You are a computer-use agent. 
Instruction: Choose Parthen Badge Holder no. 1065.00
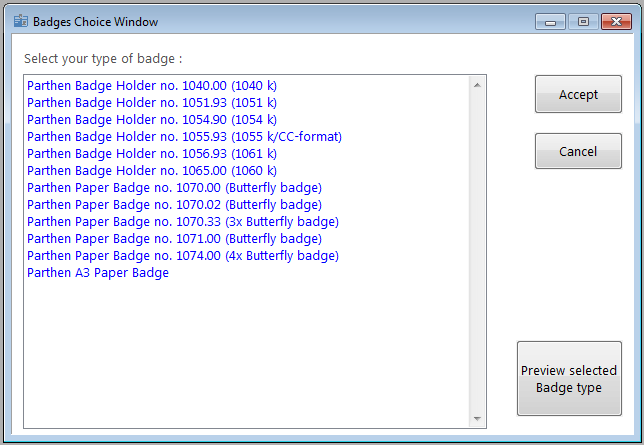pyautogui.click(x=152, y=171)
